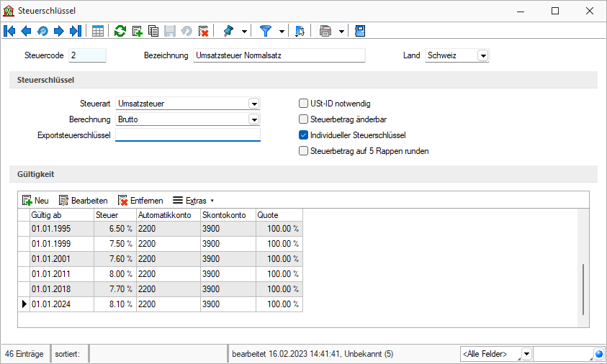Screen dimensions: 607x364
Task: Click the filter funnel icon
Action: tap(266, 31)
